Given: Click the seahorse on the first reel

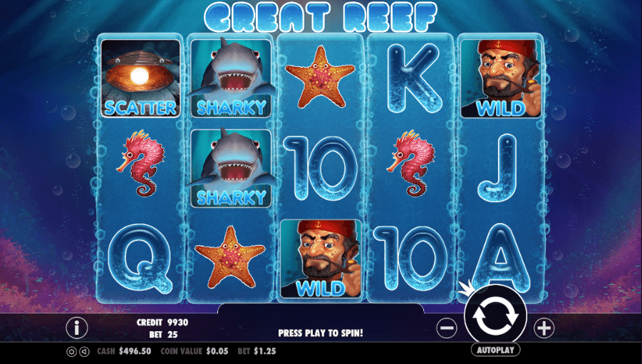Looking at the screenshot, I should [140, 163].
